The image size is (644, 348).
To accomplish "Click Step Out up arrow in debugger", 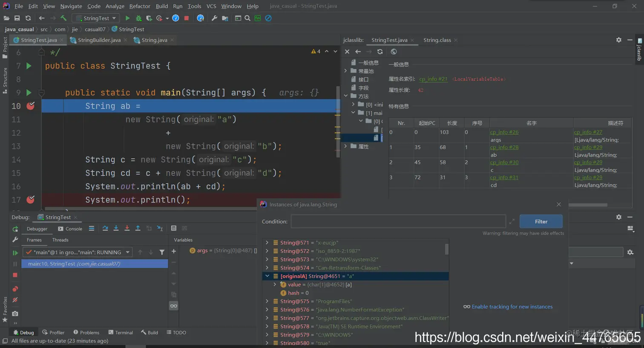I will 138,228.
